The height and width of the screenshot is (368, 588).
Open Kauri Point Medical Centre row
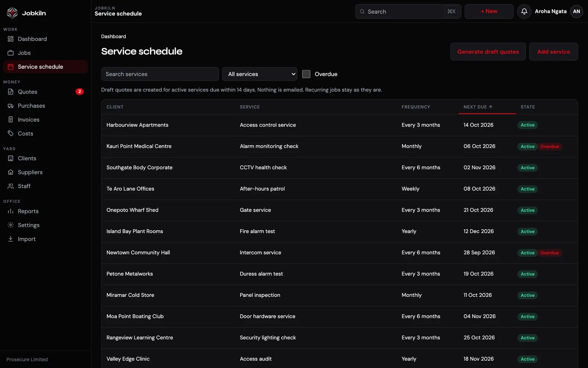point(340,146)
